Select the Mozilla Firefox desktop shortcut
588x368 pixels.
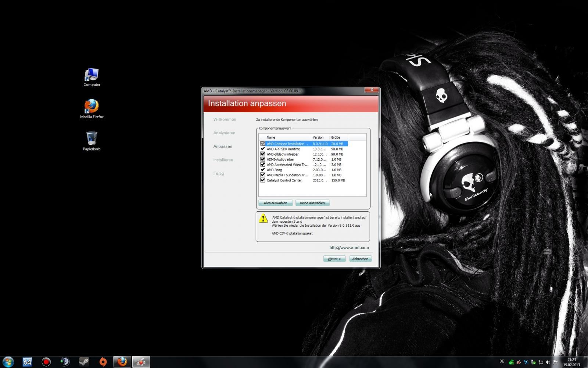coord(92,109)
